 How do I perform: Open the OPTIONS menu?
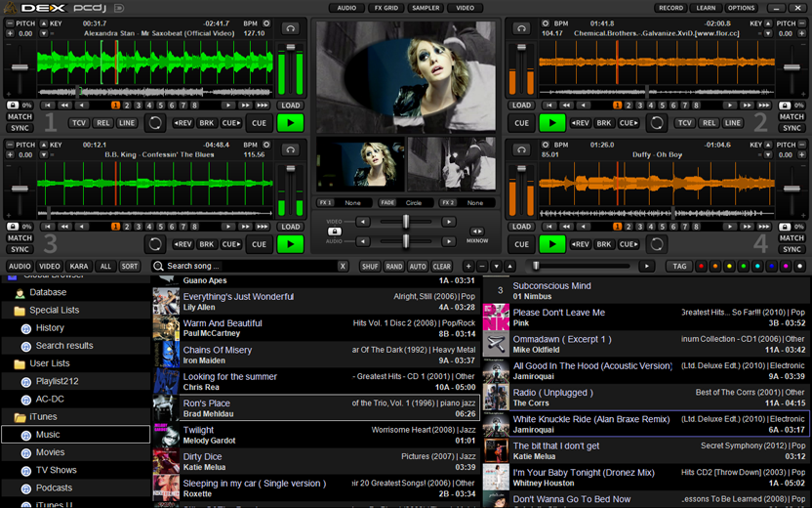coord(741,8)
